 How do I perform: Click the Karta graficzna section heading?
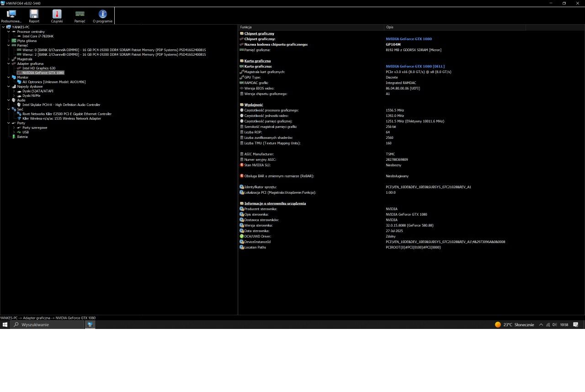coord(257,61)
